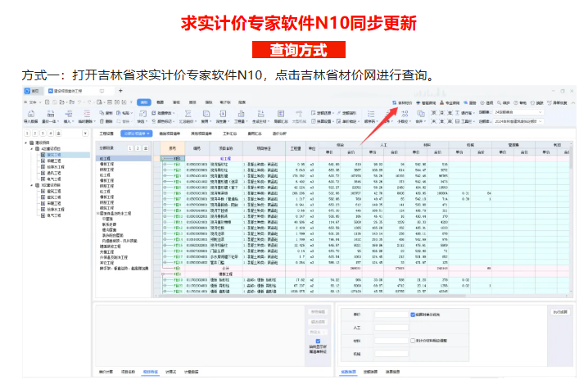Switch to 措施项目清单 tab
Viewport: 588px width, 380px height.
pyautogui.click(x=170, y=133)
